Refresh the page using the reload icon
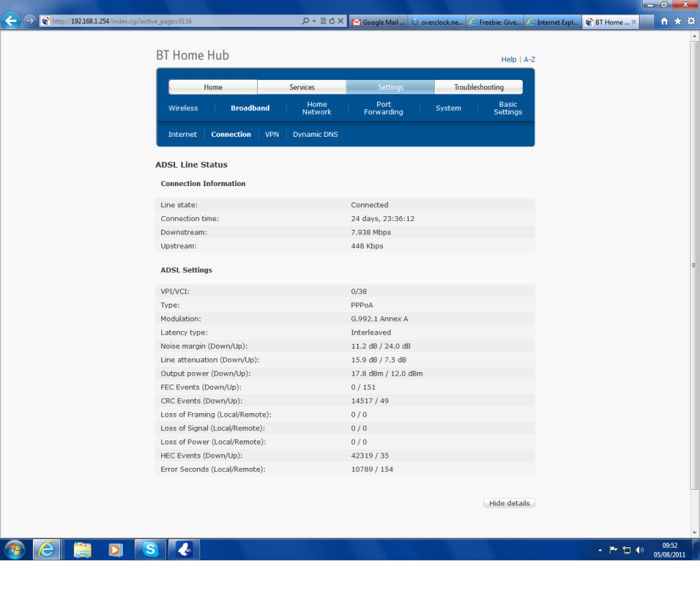Image resolution: width=700 pixels, height=591 pixels. point(332,21)
